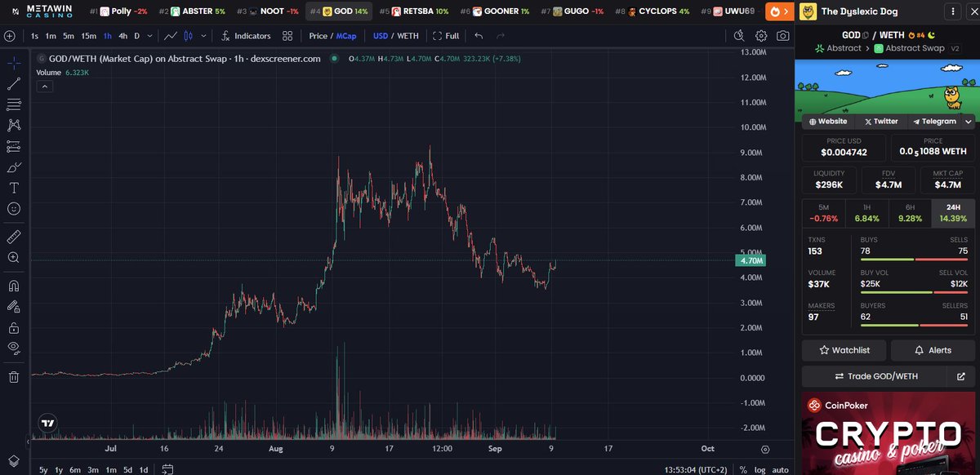Activate the zoom in tool
The width and height of the screenshot is (980, 475).
[14, 258]
